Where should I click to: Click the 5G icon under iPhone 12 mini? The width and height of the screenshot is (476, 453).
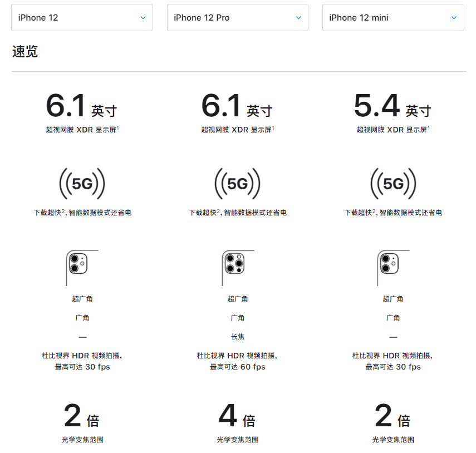tap(393, 184)
